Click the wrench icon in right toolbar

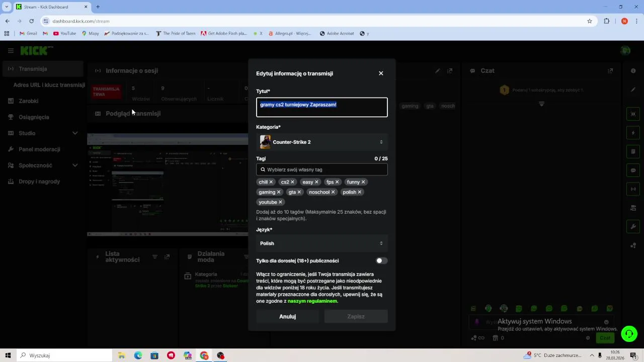pyautogui.click(x=633, y=227)
